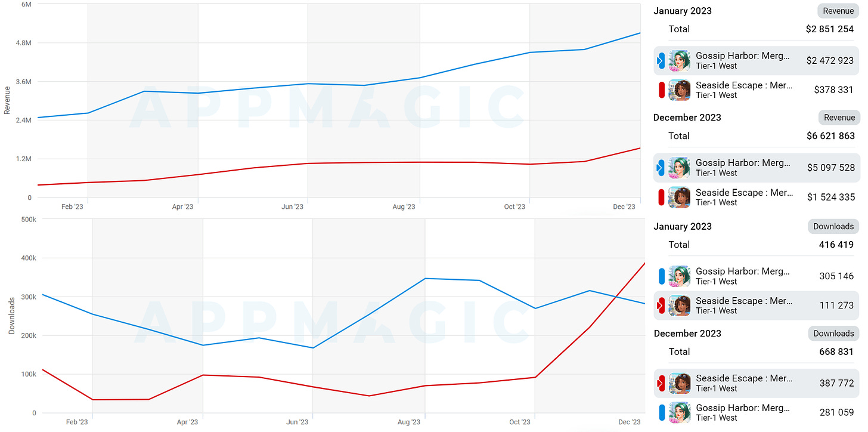The image size is (868, 432).
Task: Select the Seaside Escape row showing $1 524 335
Action: point(757,198)
